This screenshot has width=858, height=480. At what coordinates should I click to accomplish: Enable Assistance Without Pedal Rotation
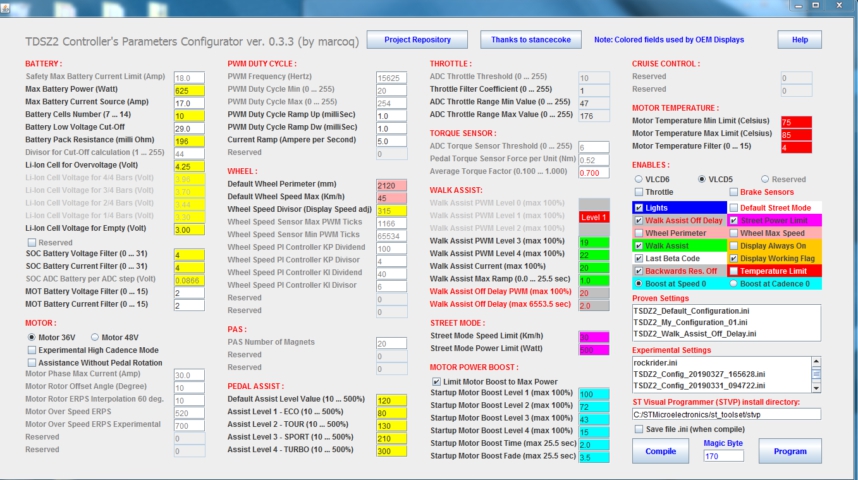point(32,362)
